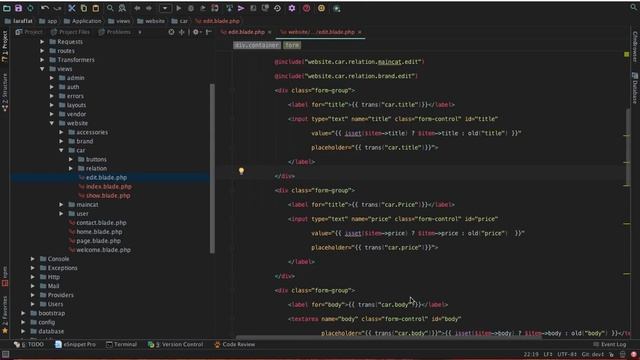640x360 pixels.
Task: Open the Code Review tool window
Action: click(x=235, y=344)
